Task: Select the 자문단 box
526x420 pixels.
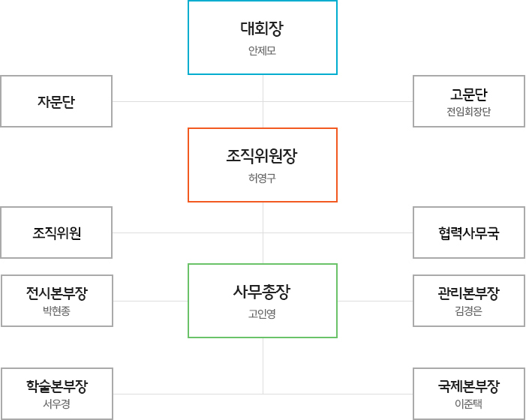Action: [x=56, y=101]
